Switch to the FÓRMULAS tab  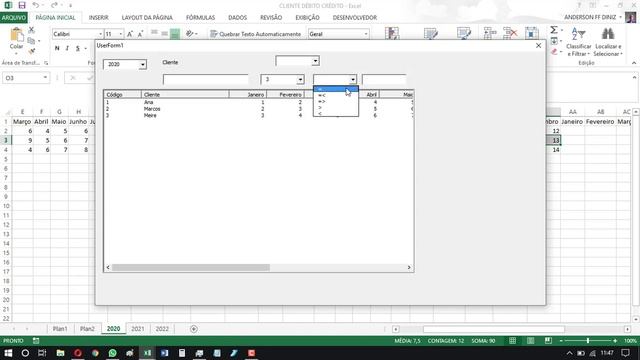tap(200, 18)
